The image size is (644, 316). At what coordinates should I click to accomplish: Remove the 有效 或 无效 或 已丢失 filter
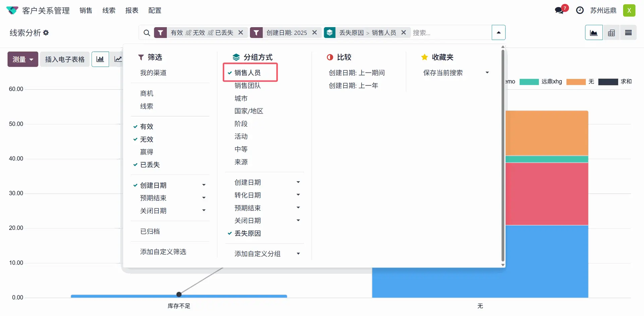point(241,33)
